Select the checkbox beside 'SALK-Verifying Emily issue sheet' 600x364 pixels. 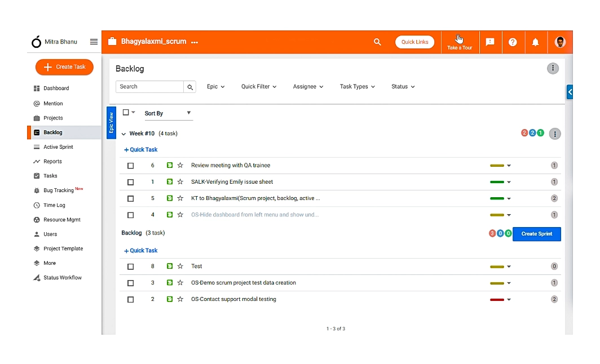pos(130,181)
